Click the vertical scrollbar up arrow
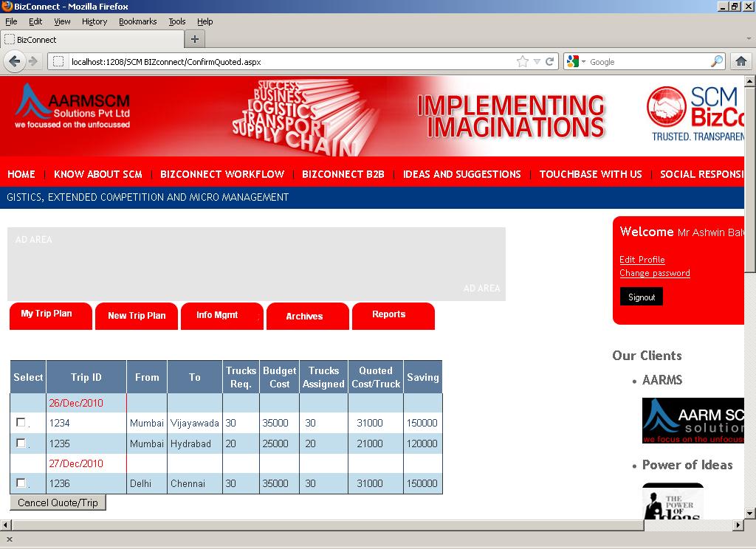The height and width of the screenshot is (549, 756). click(x=750, y=81)
